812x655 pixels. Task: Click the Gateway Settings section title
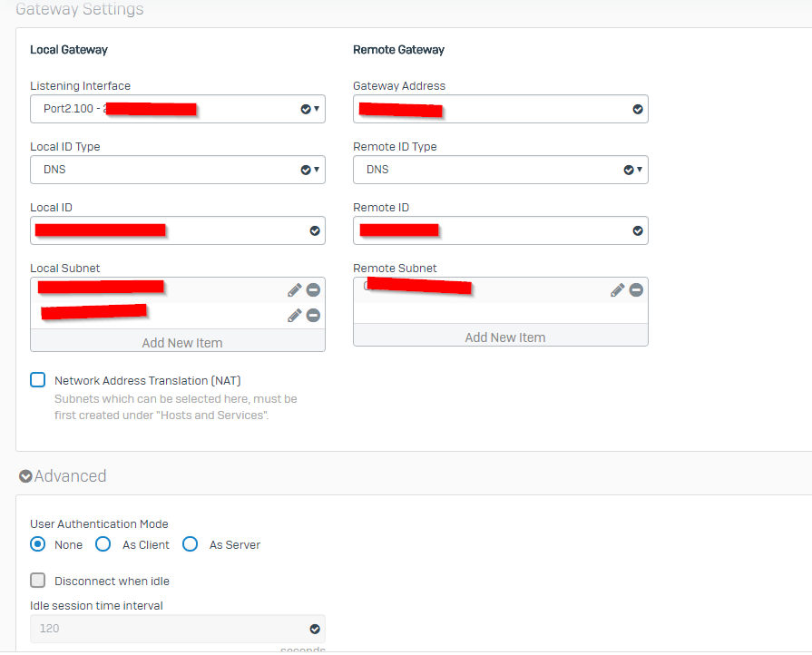[80, 9]
